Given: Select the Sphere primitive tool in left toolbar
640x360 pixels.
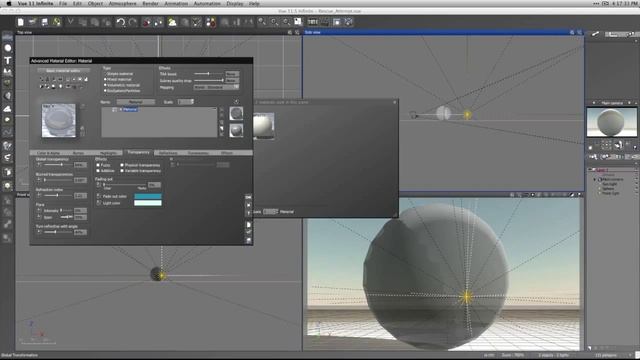Looking at the screenshot, I should 8,48.
